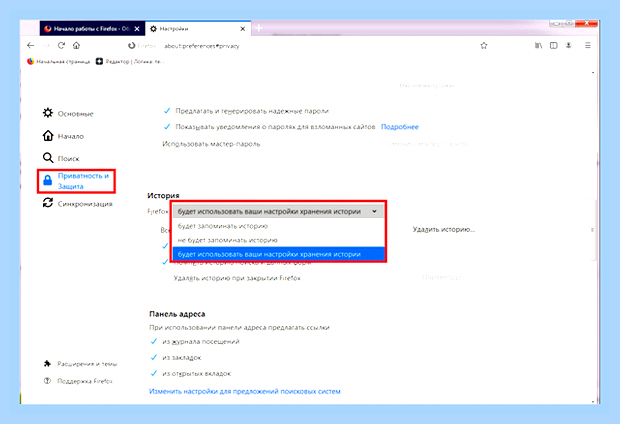Screen dimensions: 620x424
Task: Click the scrollbar up arrow
Action: coord(593,73)
